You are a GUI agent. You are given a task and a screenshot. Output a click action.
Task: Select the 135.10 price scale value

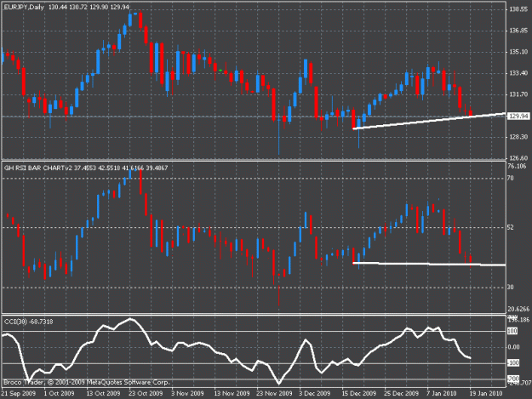[518, 52]
